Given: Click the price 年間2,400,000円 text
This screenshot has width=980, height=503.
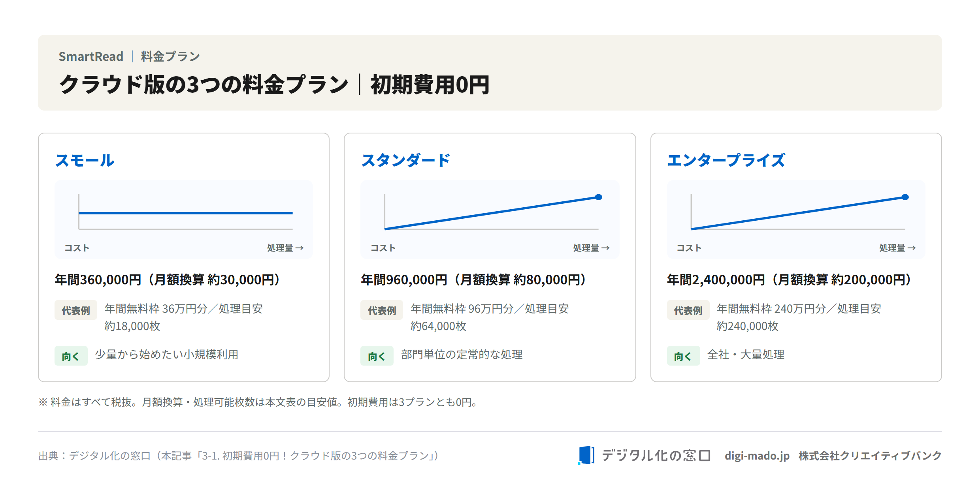Looking at the screenshot, I should click(x=716, y=280).
